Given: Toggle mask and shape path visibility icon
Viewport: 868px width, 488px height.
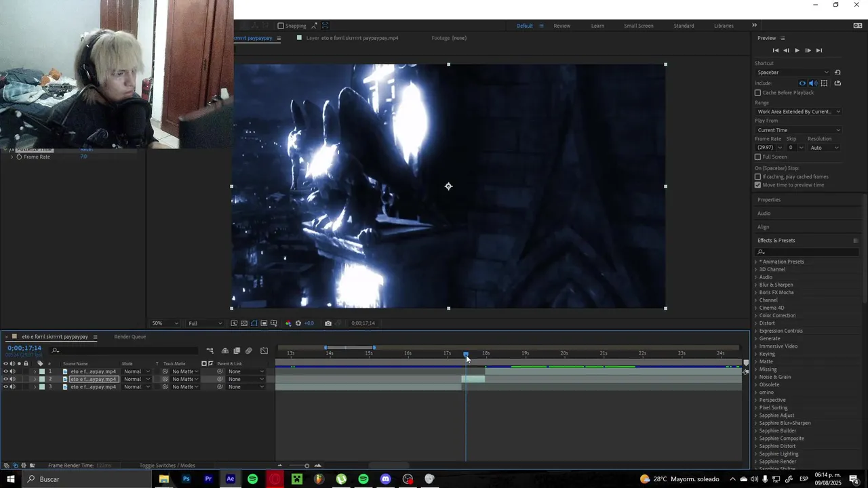Looking at the screenshot, I should click(254, 323).
